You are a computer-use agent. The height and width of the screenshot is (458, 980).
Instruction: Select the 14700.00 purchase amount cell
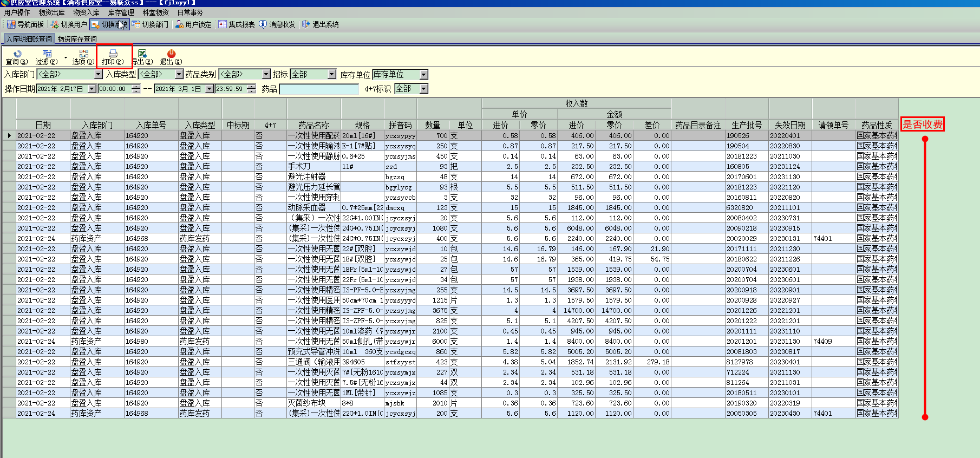click(x=577, y=311)
